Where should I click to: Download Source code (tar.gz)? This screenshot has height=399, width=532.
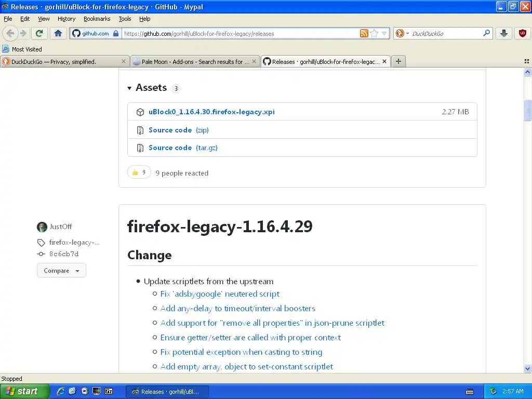tap(183, 148)
